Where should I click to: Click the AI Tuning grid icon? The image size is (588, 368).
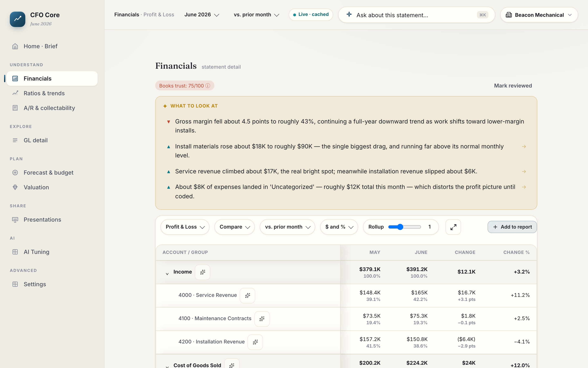15,252
